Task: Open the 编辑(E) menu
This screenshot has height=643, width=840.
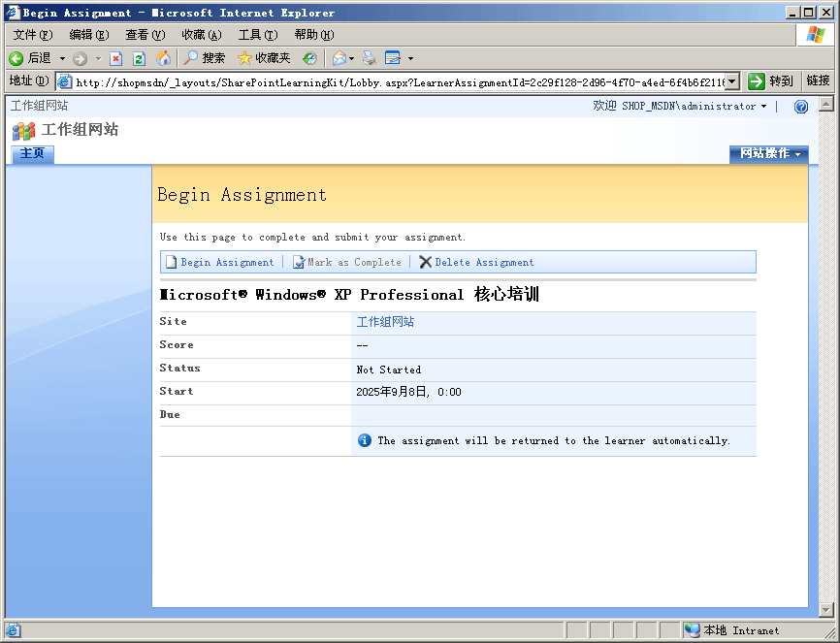Action: point(89,35)
